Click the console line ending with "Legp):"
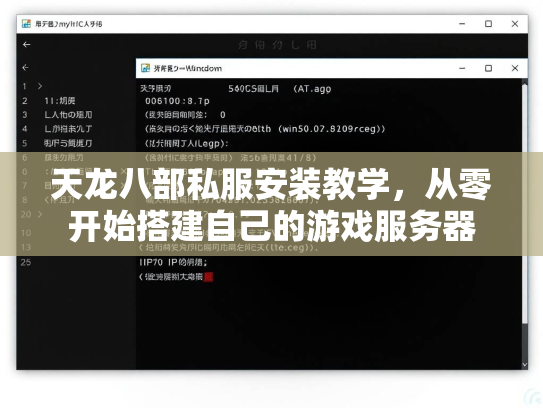 tap(186, 143)
